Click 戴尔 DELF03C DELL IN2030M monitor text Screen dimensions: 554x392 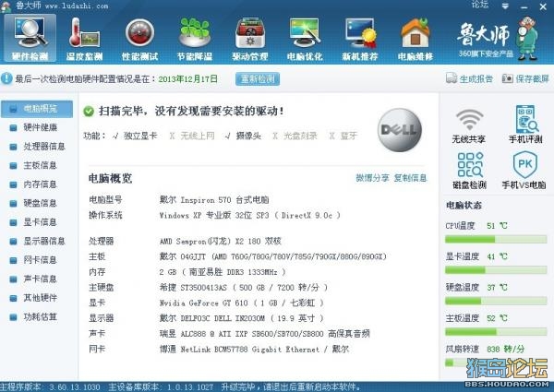(241, 318)
